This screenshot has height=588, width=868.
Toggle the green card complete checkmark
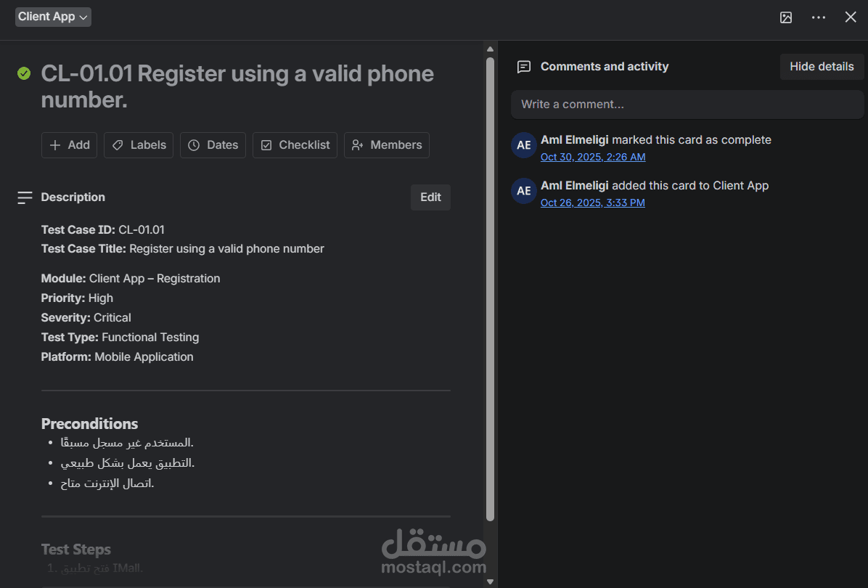click(x=24, y=73)
